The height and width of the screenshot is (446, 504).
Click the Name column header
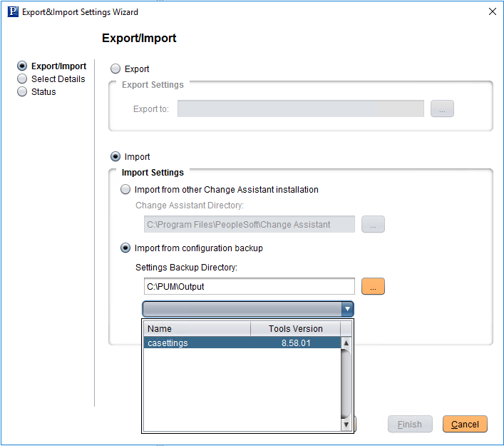[197, 328]
